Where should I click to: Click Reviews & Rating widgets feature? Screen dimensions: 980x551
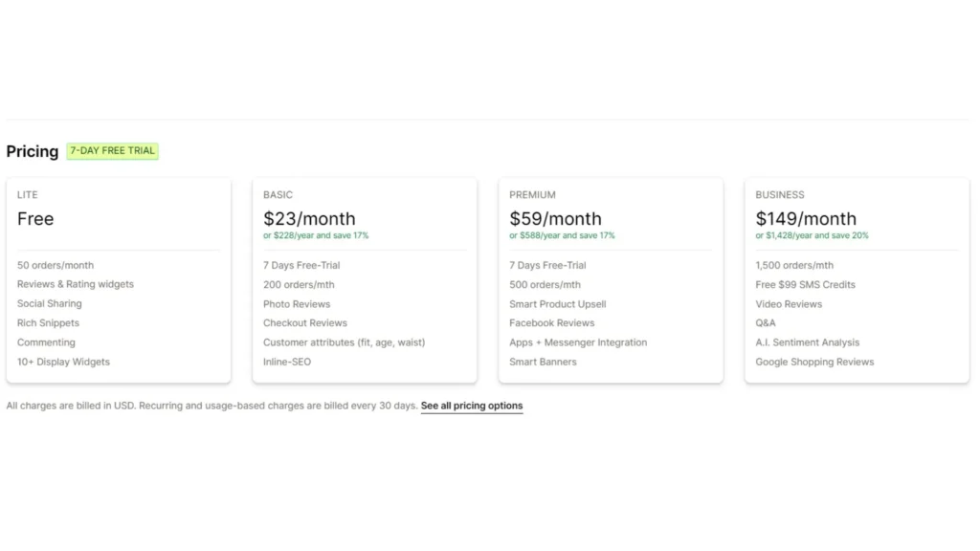coord(76,284)
